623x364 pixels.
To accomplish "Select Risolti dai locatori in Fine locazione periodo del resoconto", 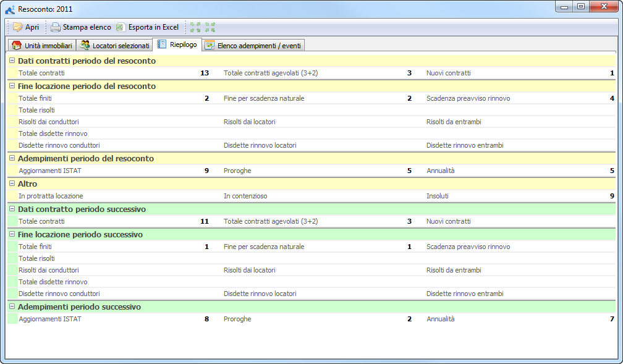I will (x=250, y=122).
